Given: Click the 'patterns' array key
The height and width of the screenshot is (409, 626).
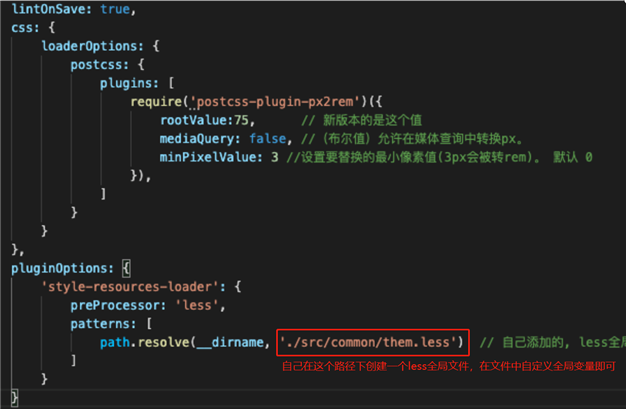Looking at the screenshot, I should [x=101, y=324].
